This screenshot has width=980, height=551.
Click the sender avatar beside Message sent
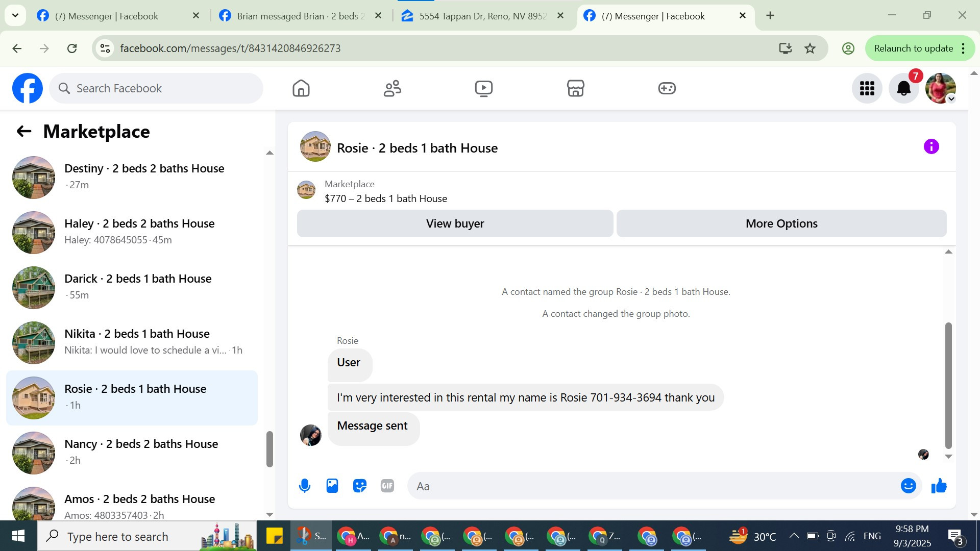pyautogui.click(x=310, y=435)
